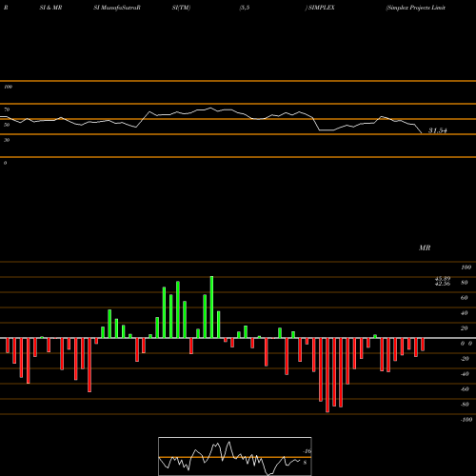Image resolution: width=476 pixels, height=476 pixels.
Task: Click the 30 level label on RSI panel
Action: 7,140
